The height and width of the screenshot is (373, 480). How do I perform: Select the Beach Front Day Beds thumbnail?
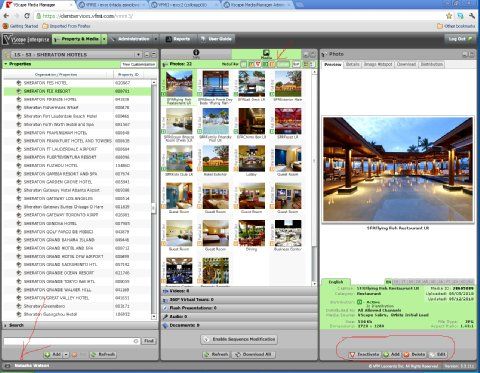(216, 84)
